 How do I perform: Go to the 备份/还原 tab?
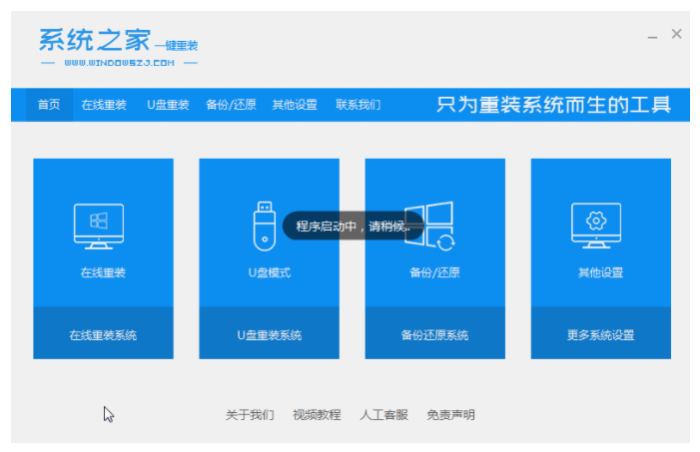tap(230, 105)
